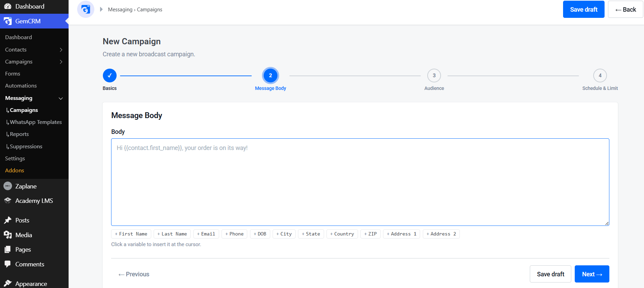Click the Pages icon in sidebar
The height and width of the screenshot is (288, 644).
tap(8, 250)
